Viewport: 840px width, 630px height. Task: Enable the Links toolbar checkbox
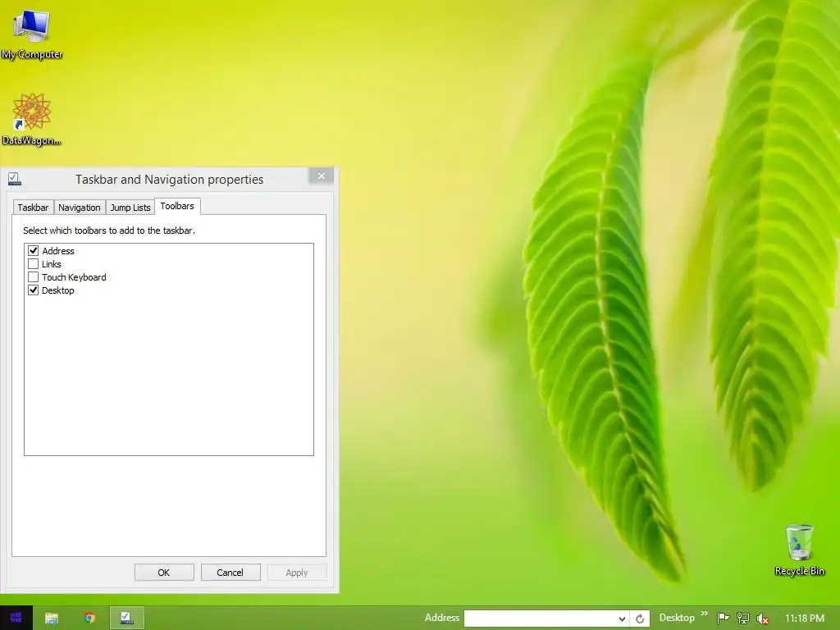(33, 264)
